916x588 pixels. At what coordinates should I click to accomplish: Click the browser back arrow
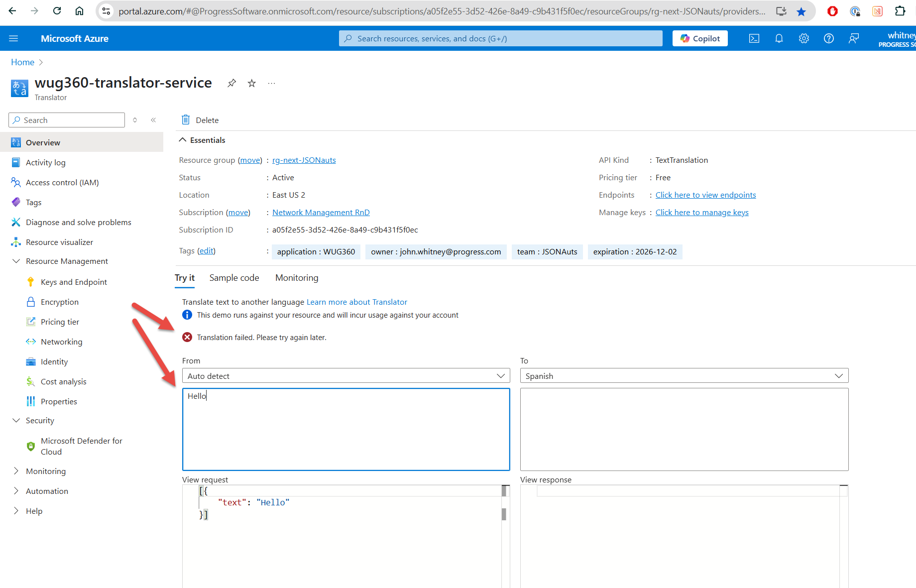12,11
